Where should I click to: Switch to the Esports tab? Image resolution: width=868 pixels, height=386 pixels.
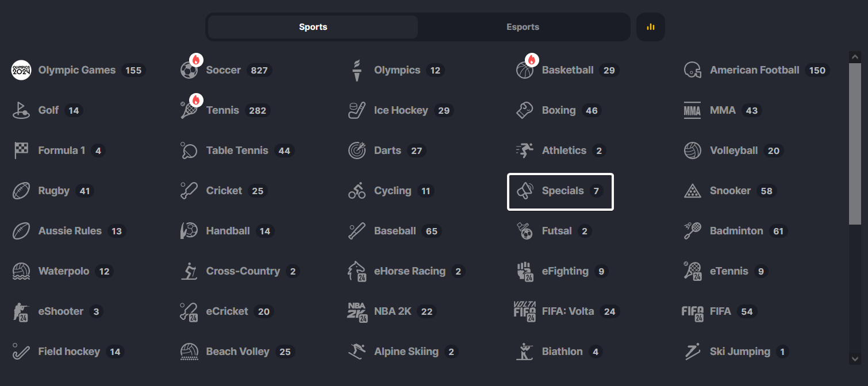coord(523,27)
